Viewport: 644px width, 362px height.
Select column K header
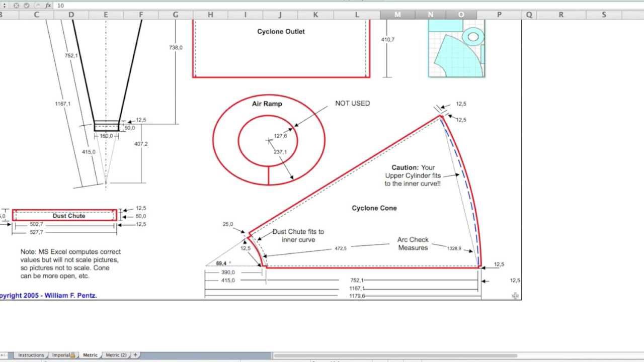[x=315, y=15]
